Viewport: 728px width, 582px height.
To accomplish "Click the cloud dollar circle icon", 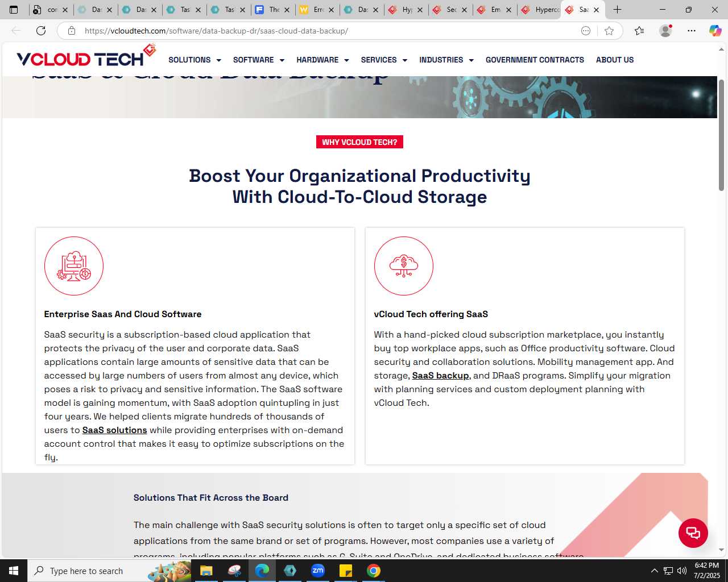I will click(404, 266).
